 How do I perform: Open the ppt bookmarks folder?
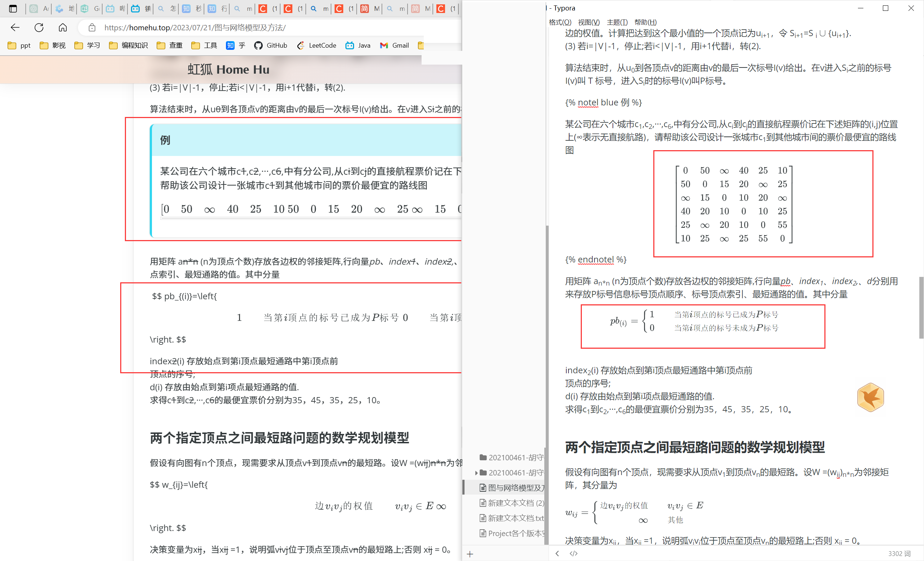click(x=19, y=45)
